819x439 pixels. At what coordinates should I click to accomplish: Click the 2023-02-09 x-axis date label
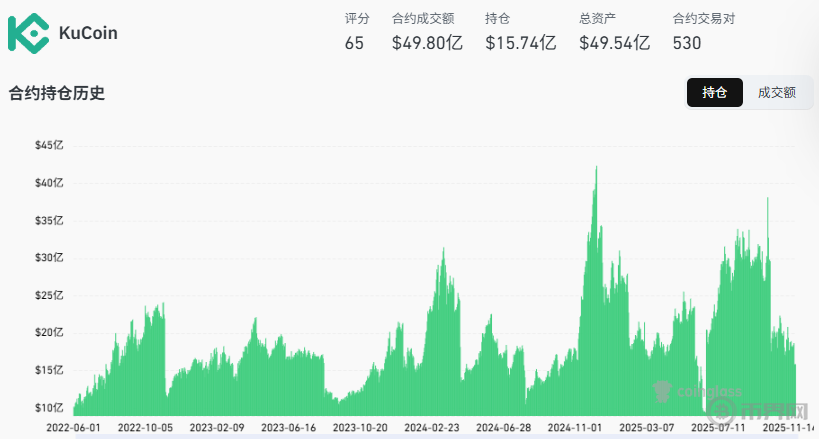(x=217, y=427)
